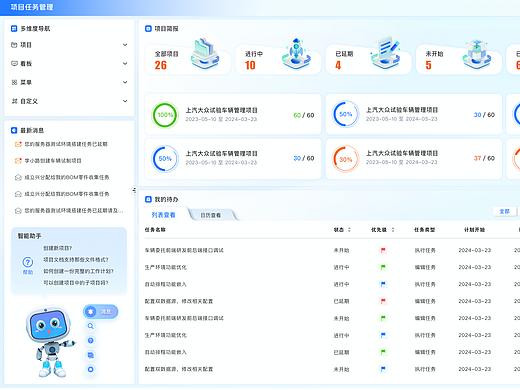Click red flag for 车辆委托前端研发 task
The width and height of the screenshot is (520, 390).
tap(383, 250)
